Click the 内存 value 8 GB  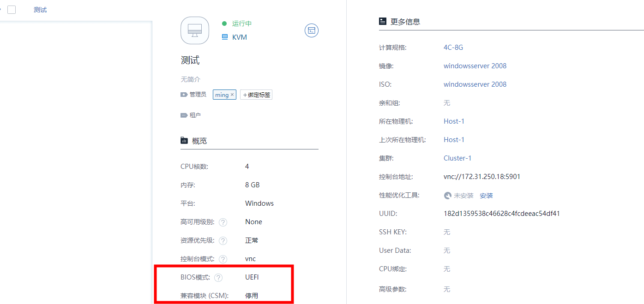[x=253, y=185]
